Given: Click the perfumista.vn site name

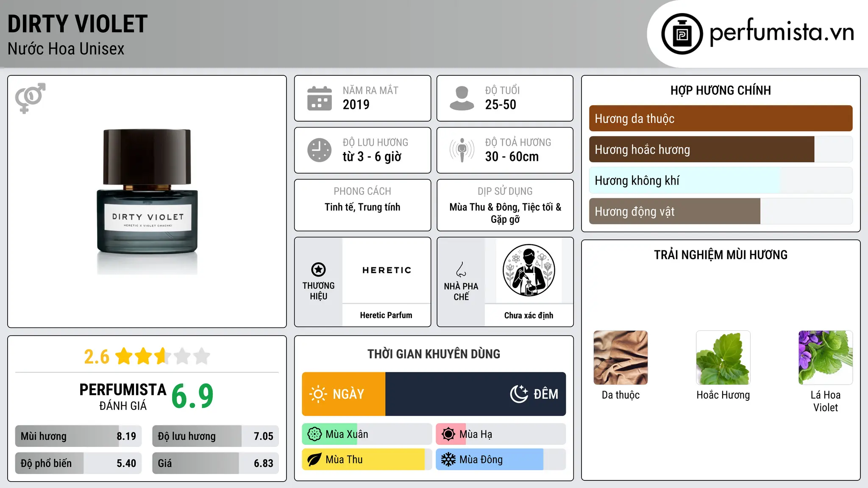Looking at the screenshot, I should point(782,33).
